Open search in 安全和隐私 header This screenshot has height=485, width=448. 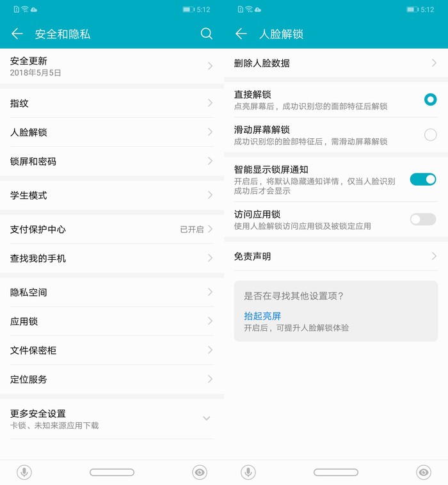coord(206,34)
